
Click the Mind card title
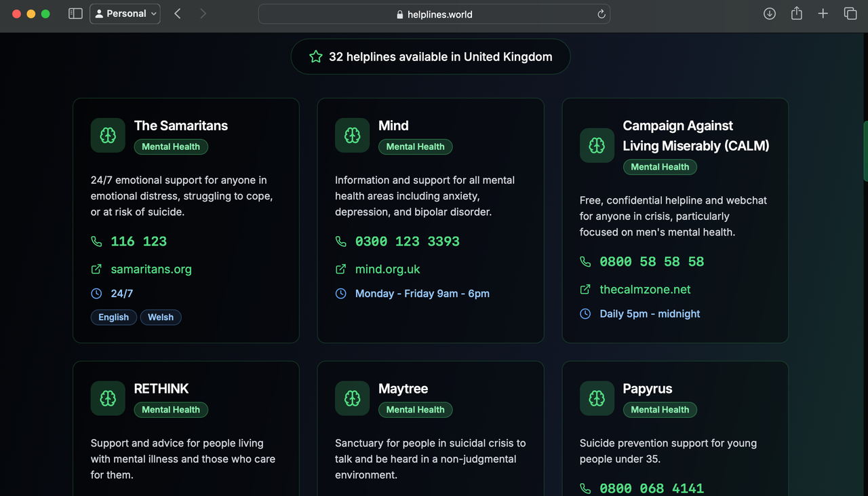(393, 126)
